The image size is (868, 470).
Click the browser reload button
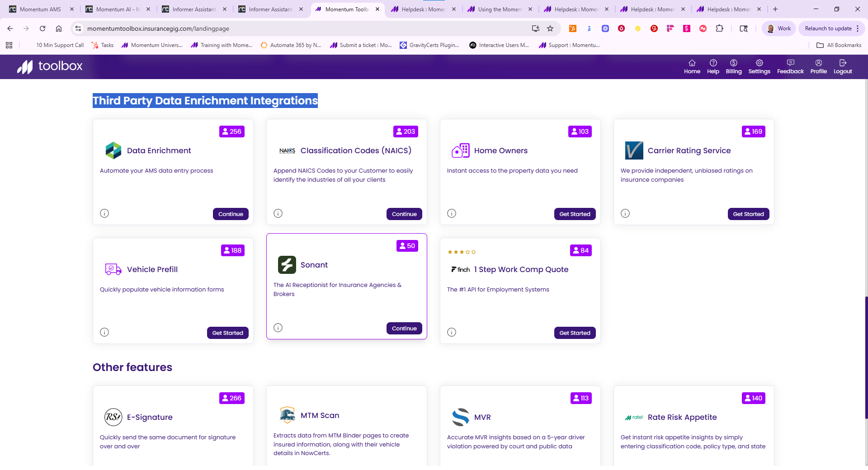click(42, 28)
